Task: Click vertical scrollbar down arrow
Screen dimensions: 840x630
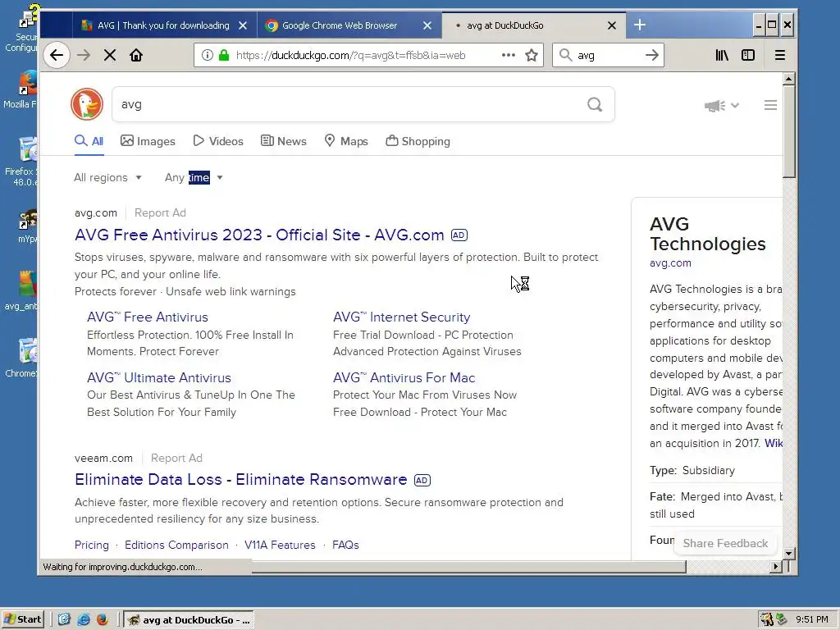Action: tap(788, 554)
